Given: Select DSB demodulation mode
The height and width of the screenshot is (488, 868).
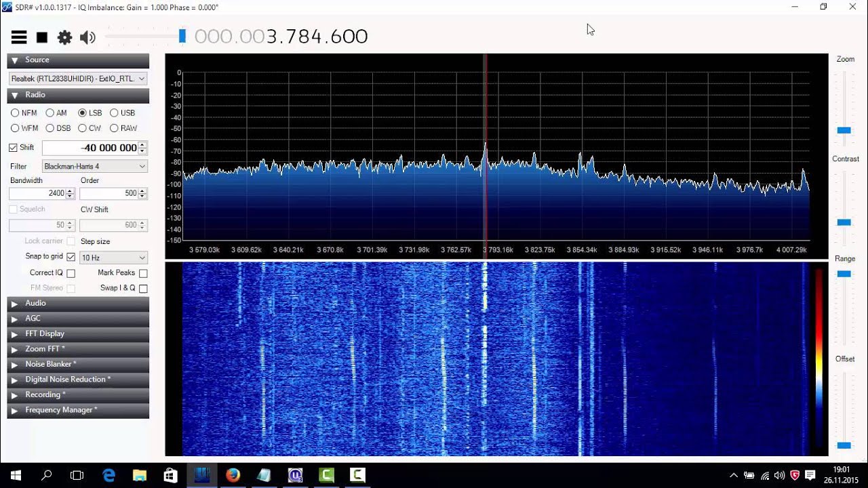Looking at the screenshot, I should (50, 128).
